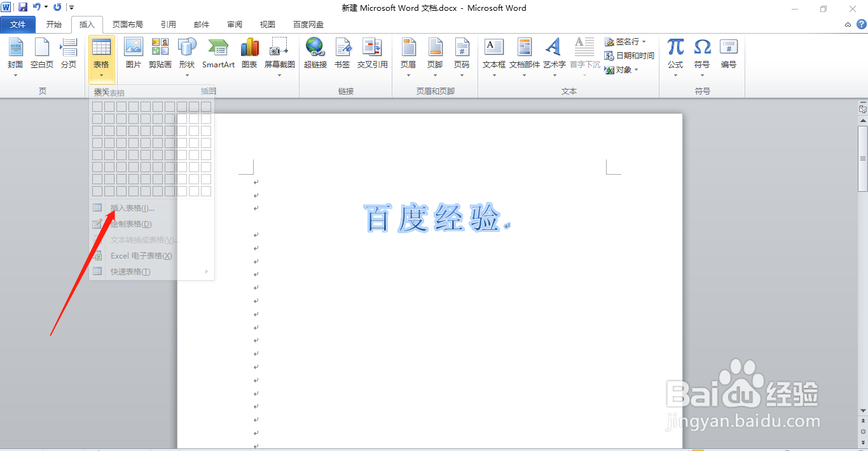868x451 pixels.
Task: Expand the Cover Page (封面) dropdown arrow
Action: [15, 76]
